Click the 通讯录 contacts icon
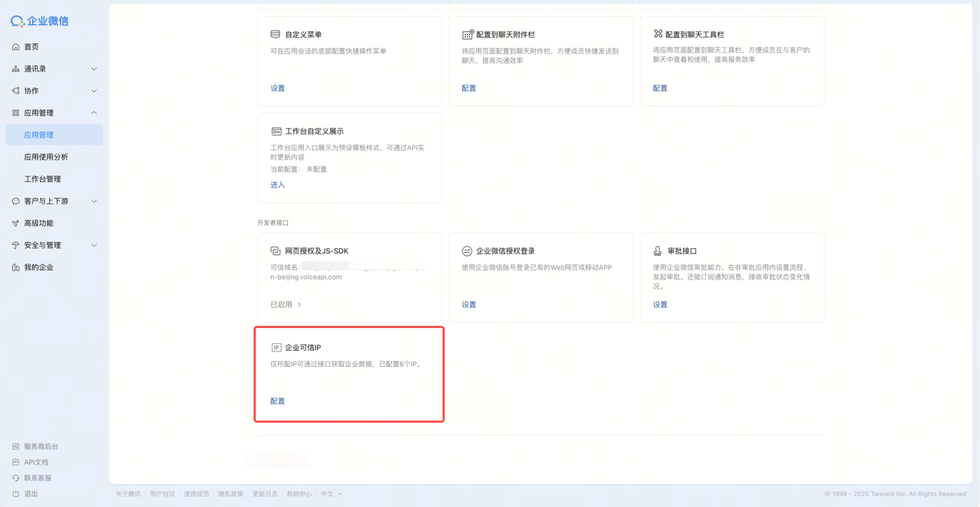The width and height of the screenshot is (980, 507). pos(15,69)
